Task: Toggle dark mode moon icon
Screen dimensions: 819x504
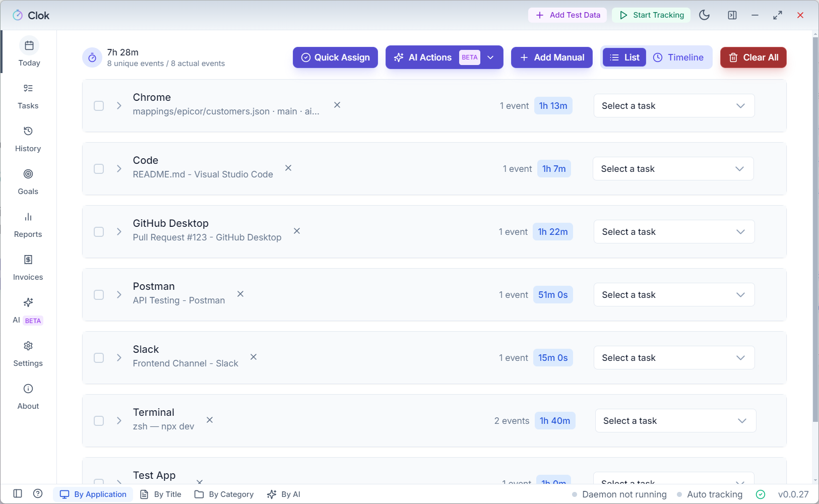Action: click(705, 15)
